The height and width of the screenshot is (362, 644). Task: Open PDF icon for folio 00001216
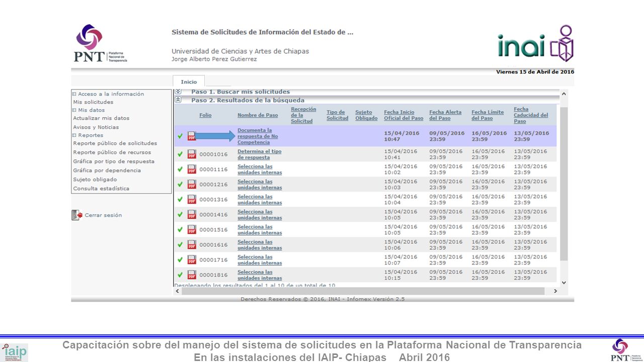tap(192, 184)
